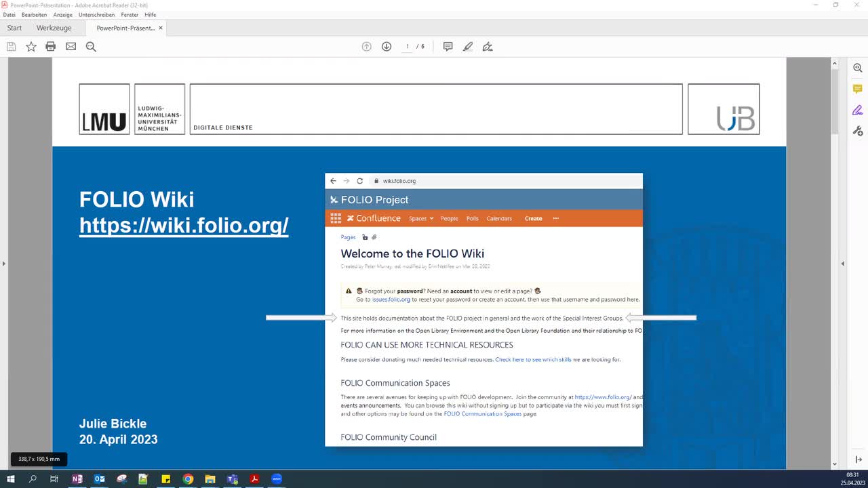Image resolution: width=868 pixels, height=488 pixels.
Task: Open zoom search tool in right pane
Action: pos(858,68)
